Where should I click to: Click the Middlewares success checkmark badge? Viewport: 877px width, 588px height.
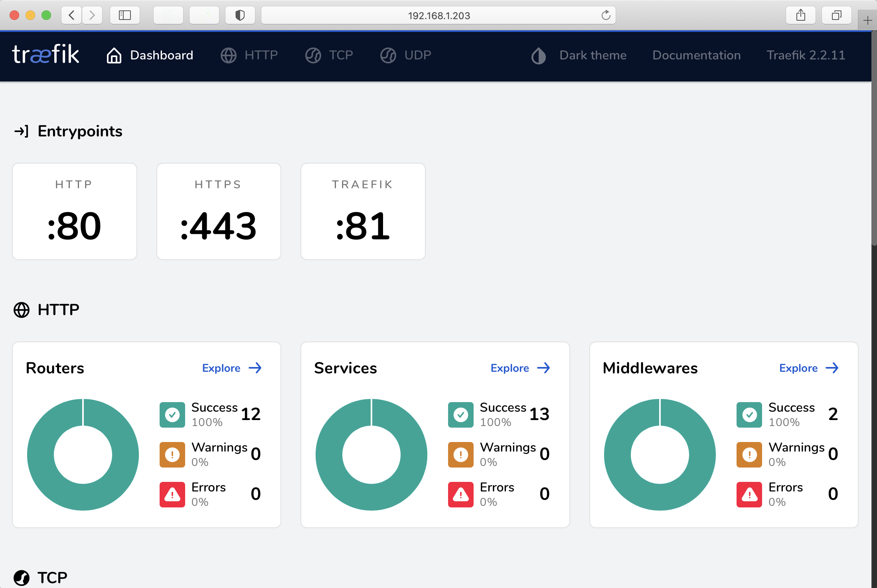[749, 413]
